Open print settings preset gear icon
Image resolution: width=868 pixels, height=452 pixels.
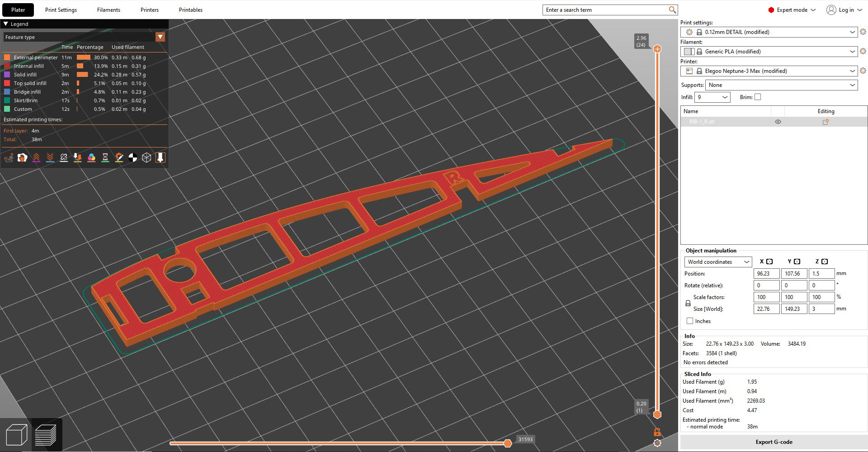pos(863,32)
